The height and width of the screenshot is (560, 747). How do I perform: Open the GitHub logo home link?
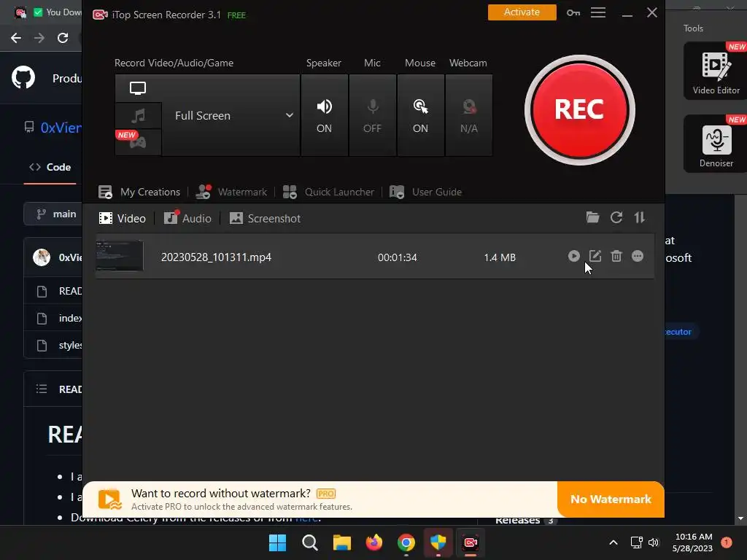(23, 77)
